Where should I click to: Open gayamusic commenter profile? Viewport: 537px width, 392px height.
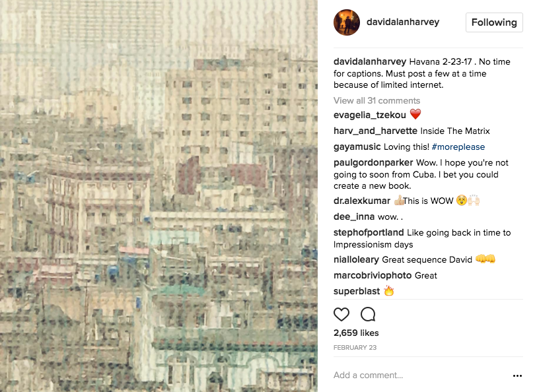[x=357, y=147]
